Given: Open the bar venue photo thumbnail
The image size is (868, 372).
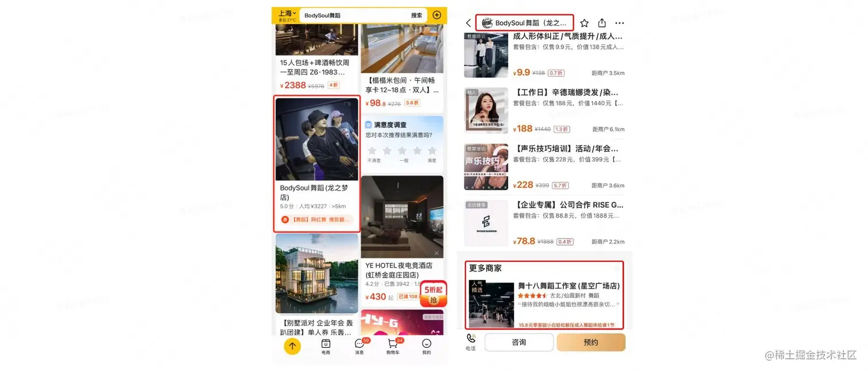Looking at the screenshot, I should [x=317, y=40].
